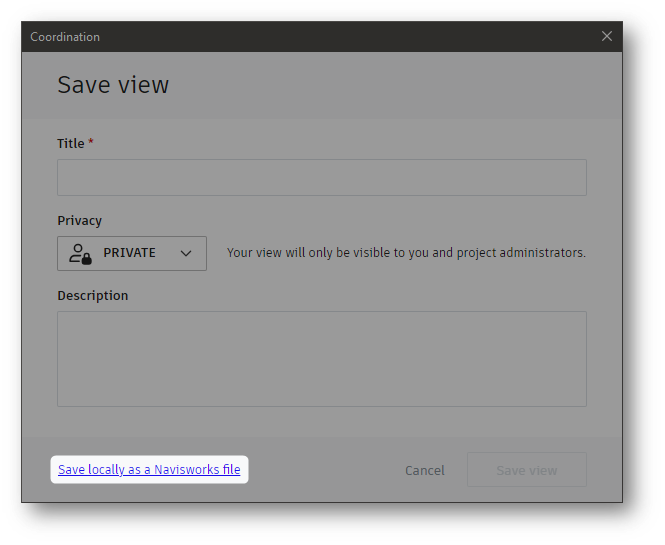Screen dimensions: 665x545
Task: Click the person-with-lock privacy icon
Action: click(x=80, y=254)
